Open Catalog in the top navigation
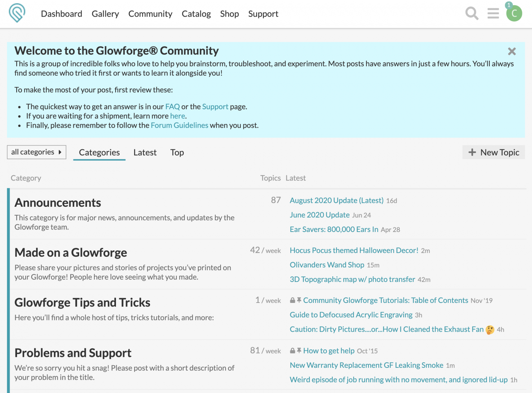Viewport: 532px width, 393px height. click(196, 14)
